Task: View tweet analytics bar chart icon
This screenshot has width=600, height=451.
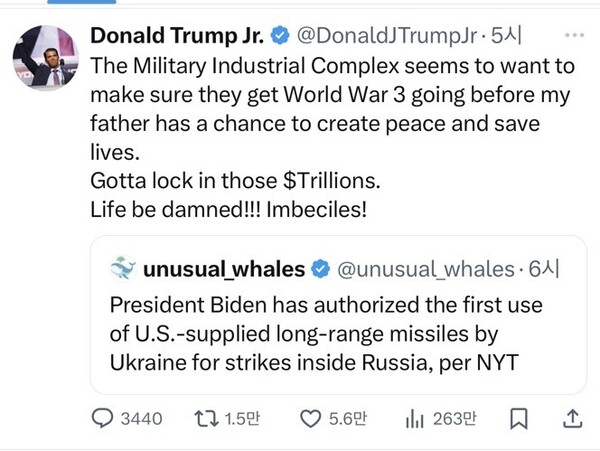Action: click(415, 418)
